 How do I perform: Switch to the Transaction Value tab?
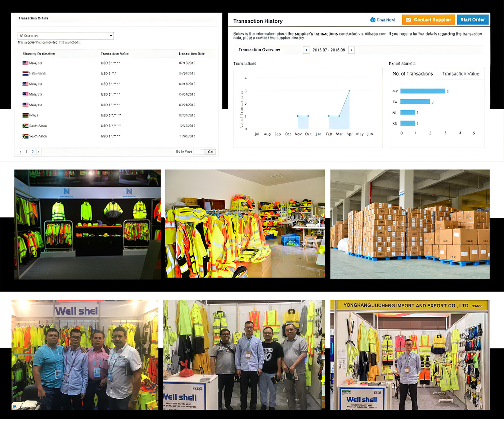(460, 74)
